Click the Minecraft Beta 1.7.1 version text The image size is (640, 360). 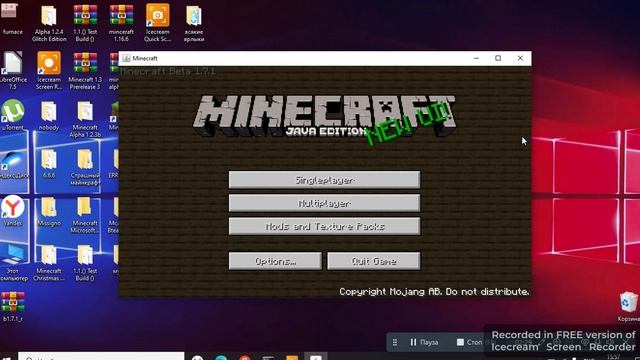coord(168,71)
